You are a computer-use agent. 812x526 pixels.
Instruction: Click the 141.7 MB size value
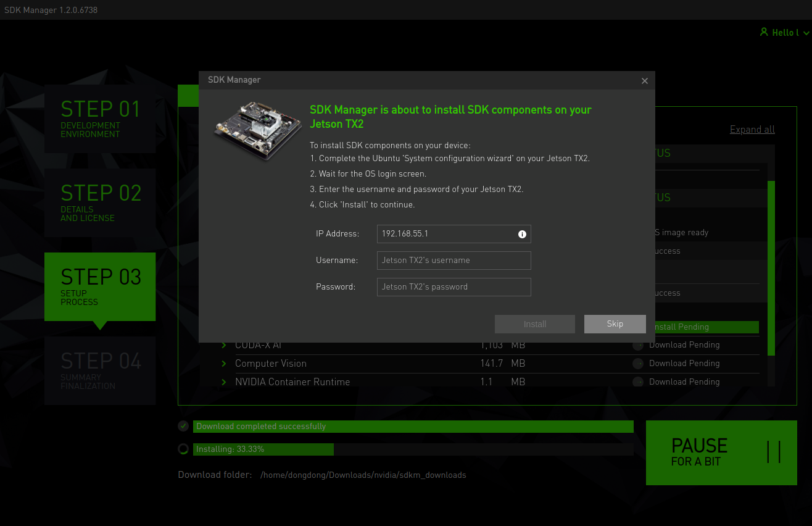point(503,364)
